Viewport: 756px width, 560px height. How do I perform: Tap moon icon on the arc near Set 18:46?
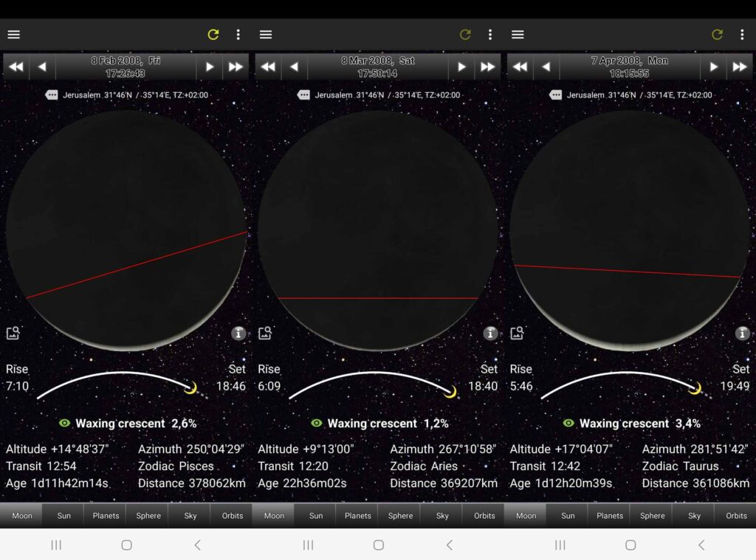pyautogui.click(x=190, y=388)
